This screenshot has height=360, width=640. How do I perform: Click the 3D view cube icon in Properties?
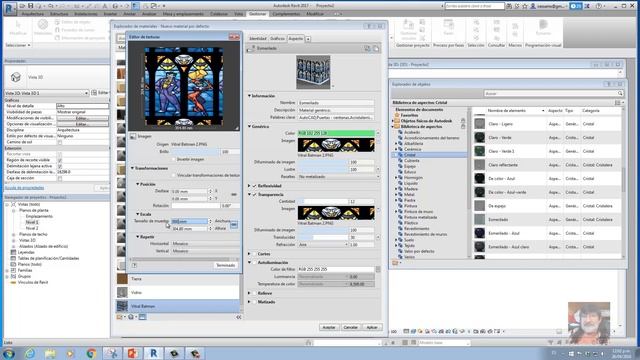(x=16, y=77)
